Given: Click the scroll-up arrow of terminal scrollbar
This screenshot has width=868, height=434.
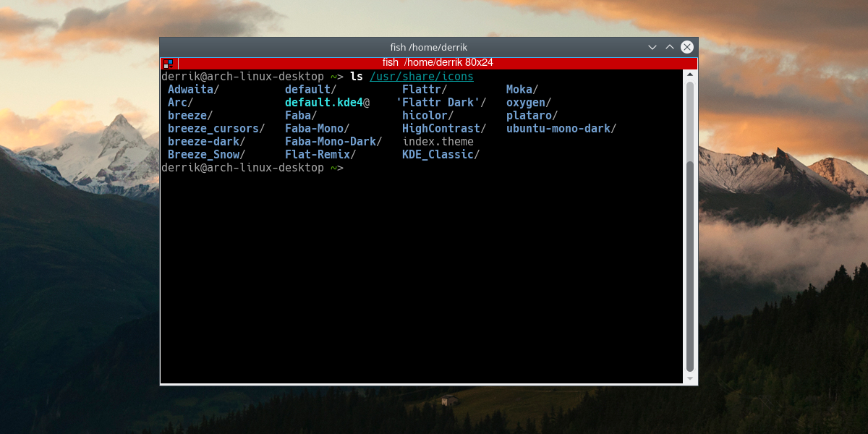Looking at the screenshot, I should pos(690,75).
